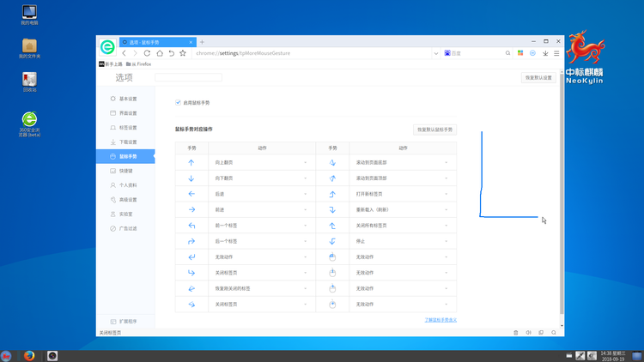Select 我的文件夹 desktop folder icon
Viewport: 644px width, 362px height.
[29, 48]
